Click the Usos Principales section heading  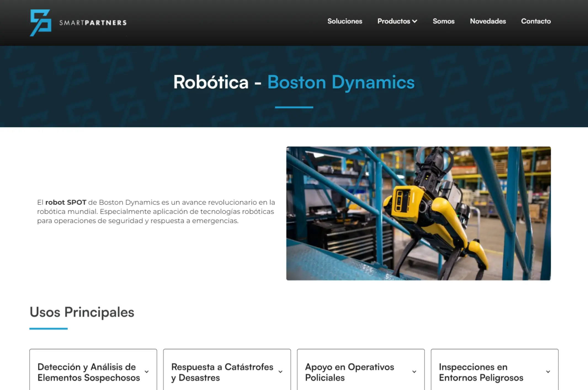click(x=82, y=312)
